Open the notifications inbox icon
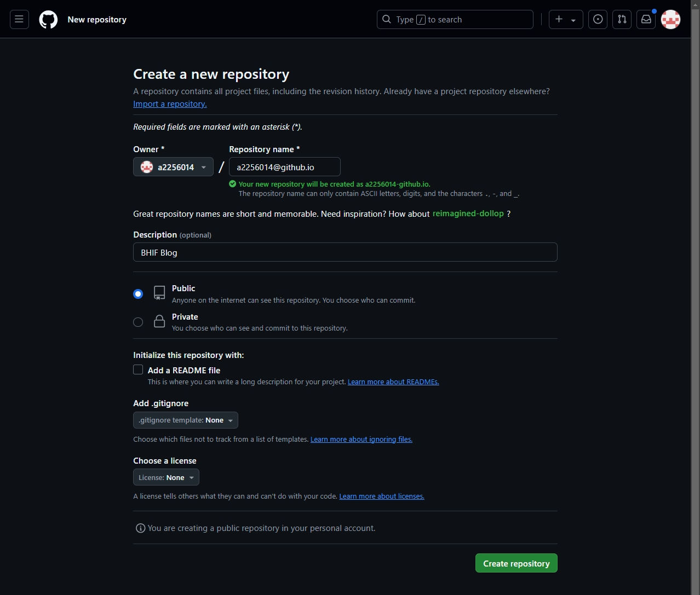This screenshot has height=595, width=700. [x=646, y=19]
